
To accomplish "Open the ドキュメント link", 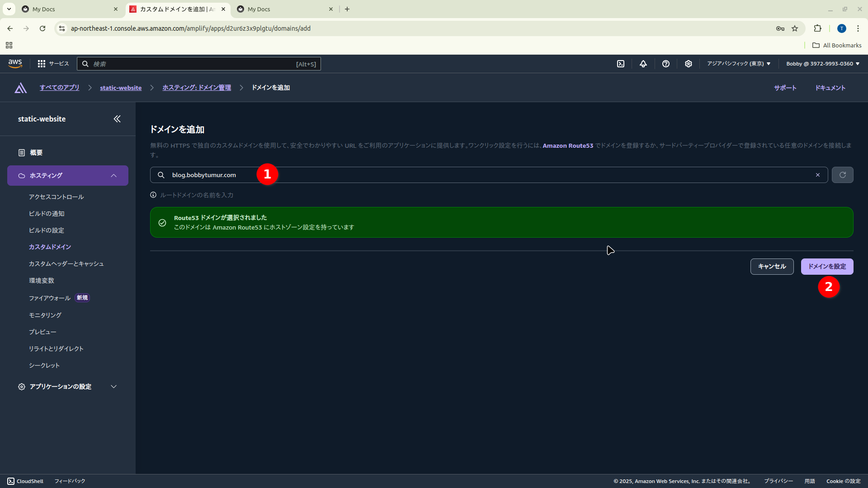I will click(x=830, y=88).
